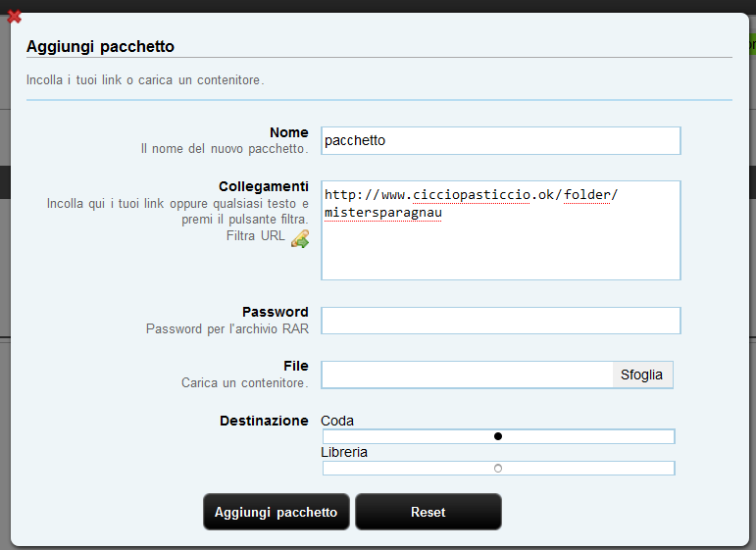Click the Filtra URL pencil icon
The width and height of the screenshot is (756, 550).
click(300, 238)
